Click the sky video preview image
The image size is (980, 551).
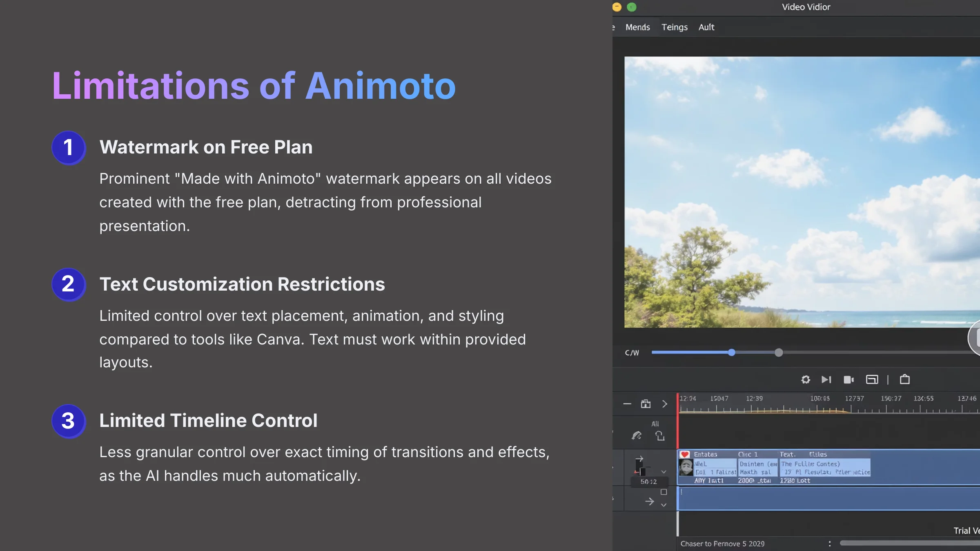802,192
